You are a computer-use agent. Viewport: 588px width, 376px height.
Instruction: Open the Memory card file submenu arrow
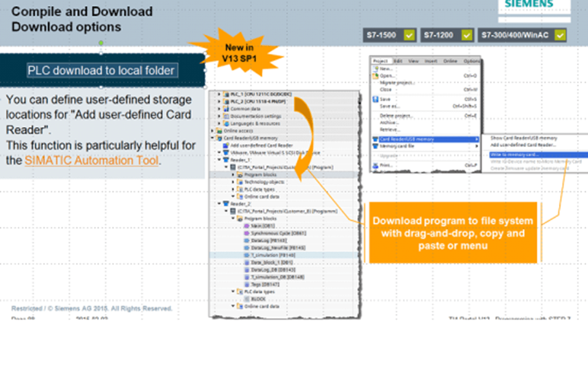(477, 146)
